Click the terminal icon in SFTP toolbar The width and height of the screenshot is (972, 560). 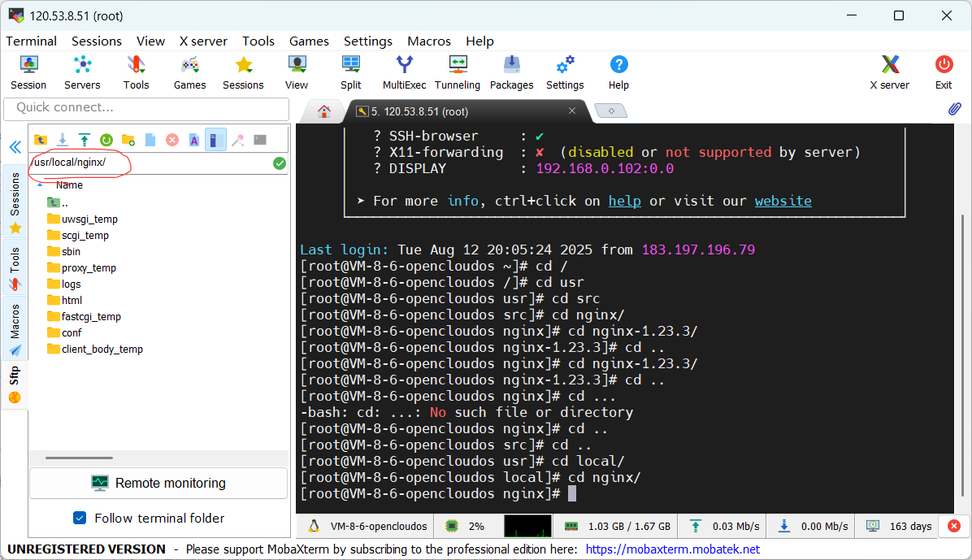coord(260,140)
